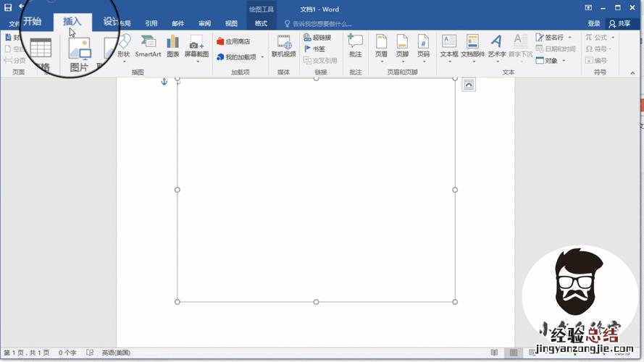The width and height of the screenshot is (644, 362).
Task: Open the layout options icon beside shape
Action: click(x=469, y=85)
